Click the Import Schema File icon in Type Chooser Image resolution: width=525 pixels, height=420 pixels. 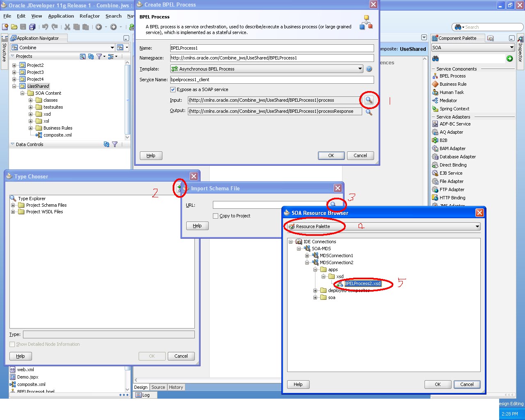pos(180,187)
